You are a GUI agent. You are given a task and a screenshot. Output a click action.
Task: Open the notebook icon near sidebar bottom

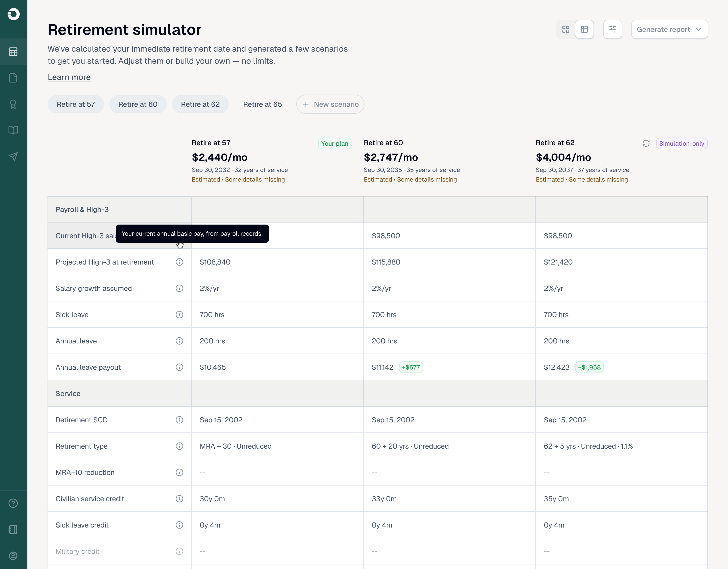(x=13, y=530)
